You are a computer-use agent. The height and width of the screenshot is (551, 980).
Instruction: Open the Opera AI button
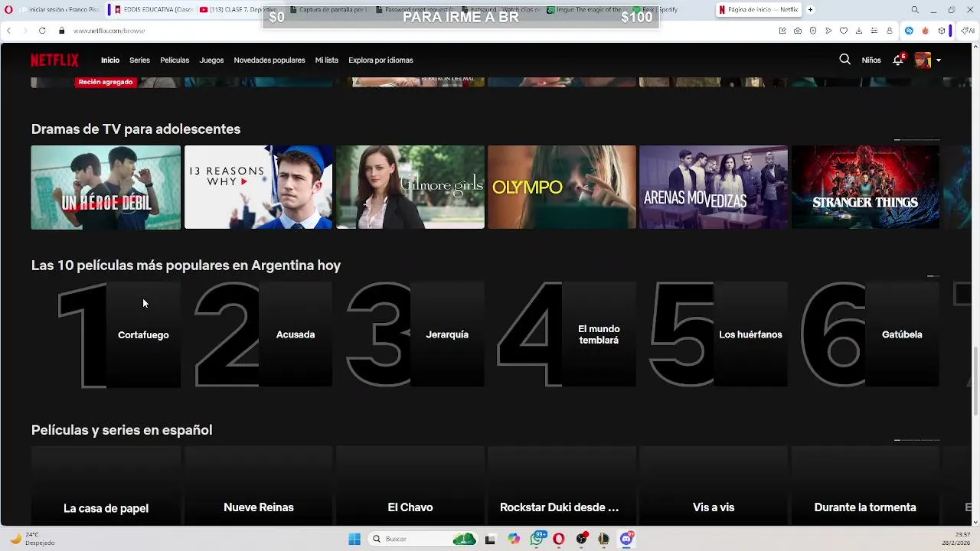tap(967, 31)
